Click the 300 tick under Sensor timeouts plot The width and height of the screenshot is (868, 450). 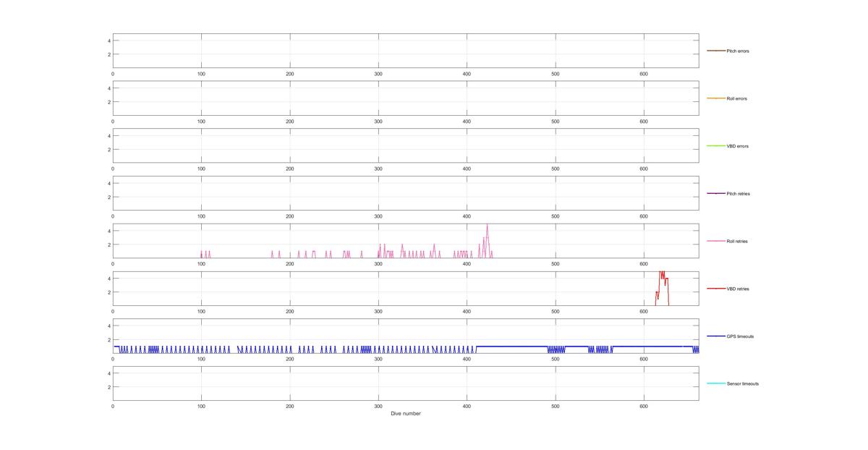coord(378,407)
